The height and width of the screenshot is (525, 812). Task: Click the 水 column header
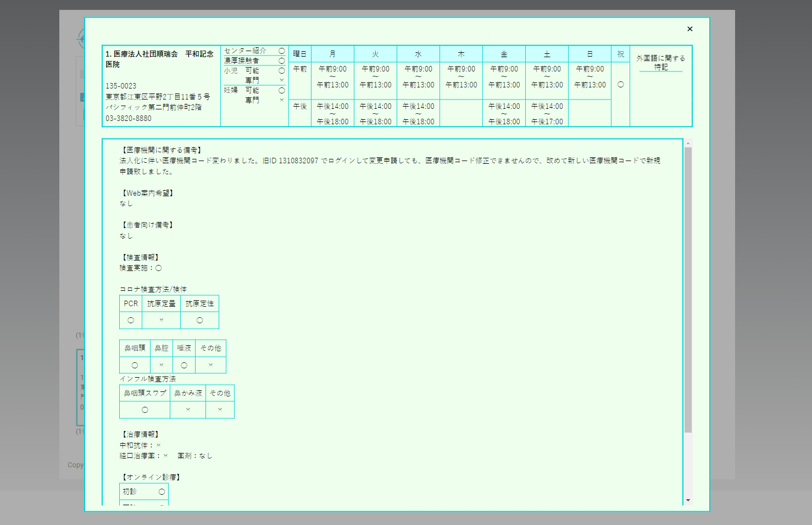[x=418, y=54]
